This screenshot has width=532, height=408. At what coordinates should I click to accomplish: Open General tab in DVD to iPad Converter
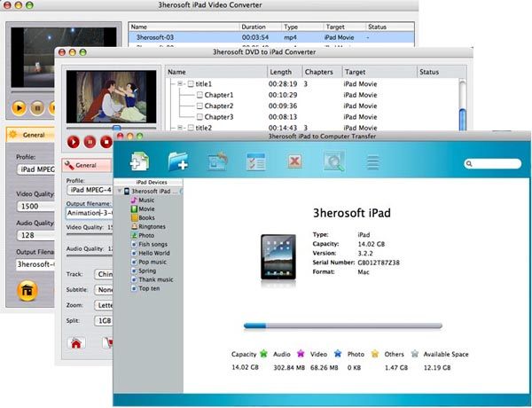(x=86, y=165)
